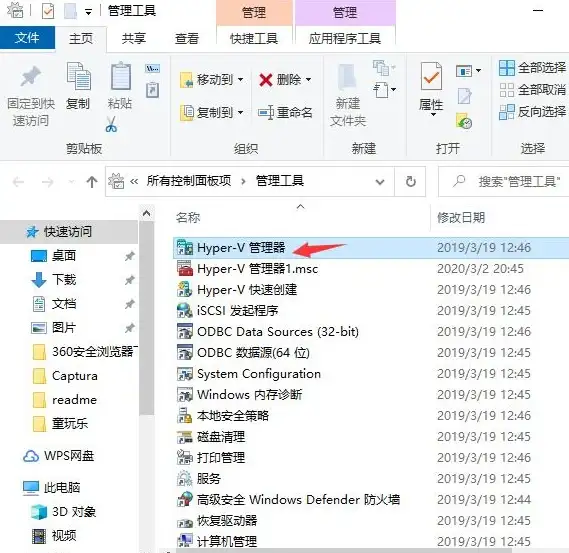Select the System Configuration entry
Image resolution: width=569 pixels, height=553 pixels.
pos(259,374)
